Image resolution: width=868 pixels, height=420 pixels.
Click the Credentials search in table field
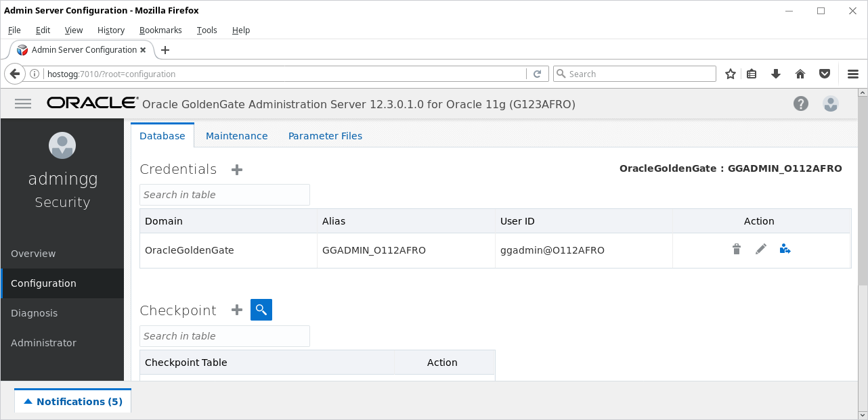(x=225, y=195)
